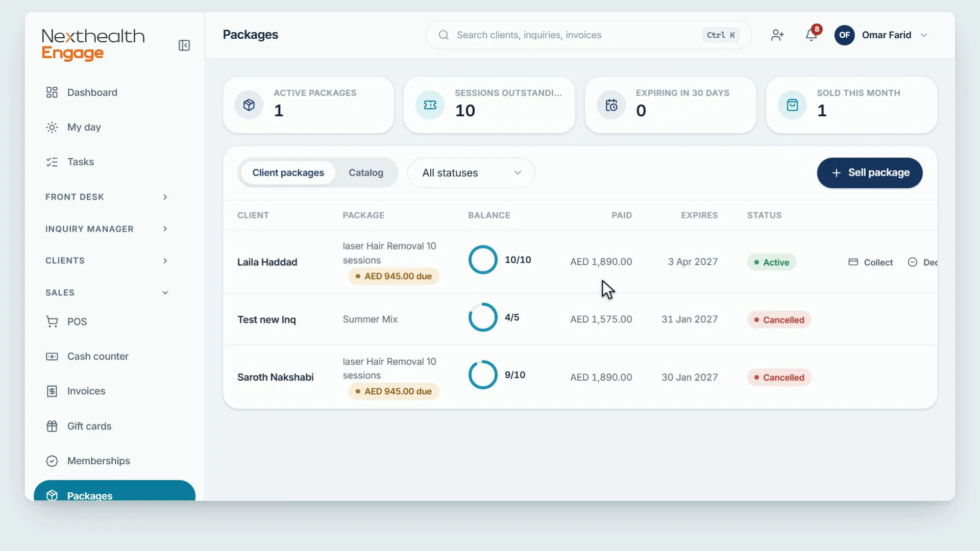Click the Nexthealth Engage logo
The image size is (980, 551).
pos(93,44)
